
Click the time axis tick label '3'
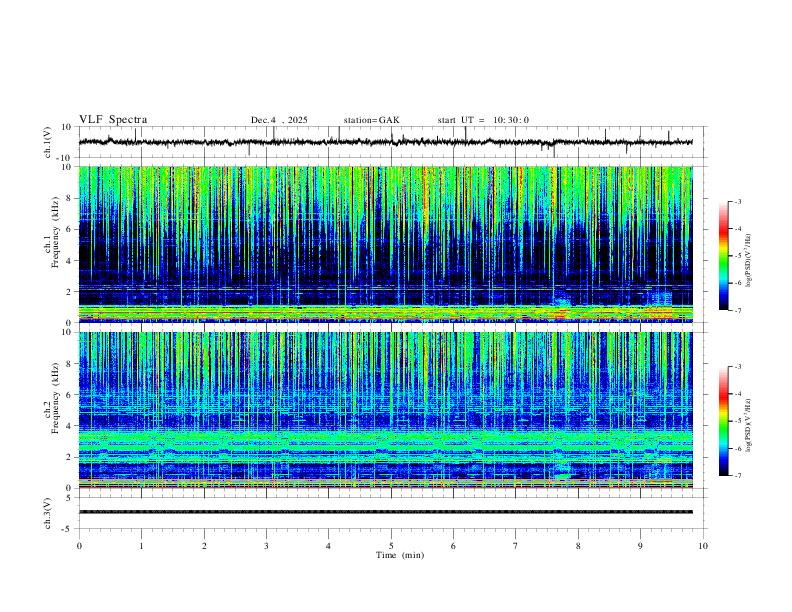tap(266, 546)
